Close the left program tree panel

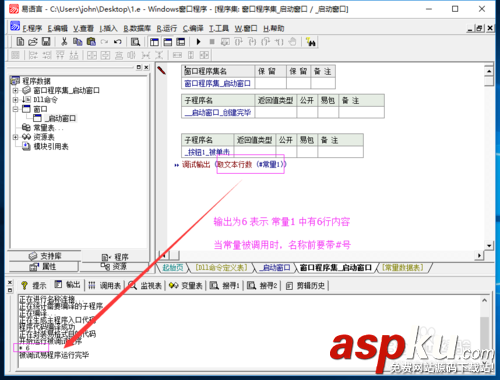(x=146, y=67)
